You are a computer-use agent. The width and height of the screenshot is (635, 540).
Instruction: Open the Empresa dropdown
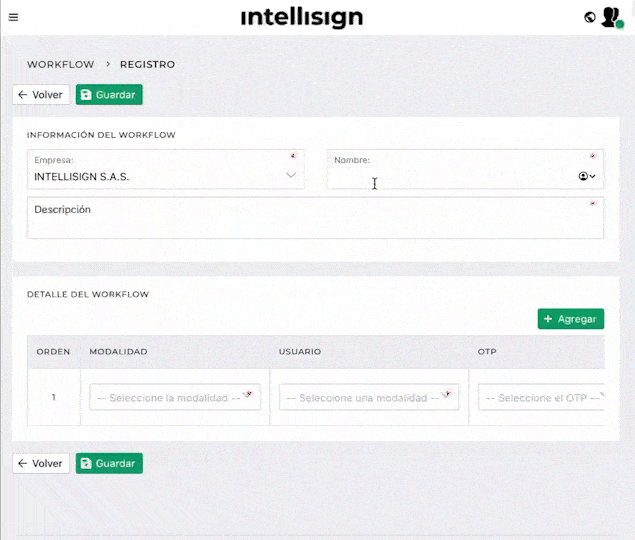tap(166, 169)
